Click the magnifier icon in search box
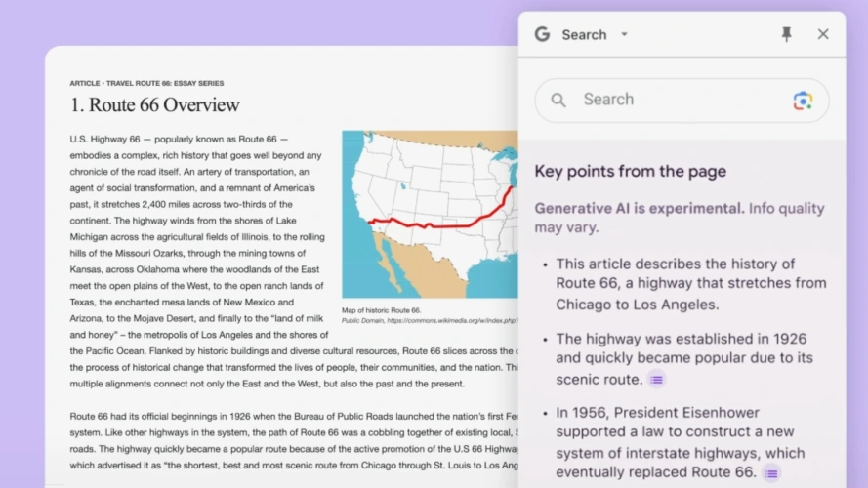Screen dimensions: 868x488 [x=558, y=100]
